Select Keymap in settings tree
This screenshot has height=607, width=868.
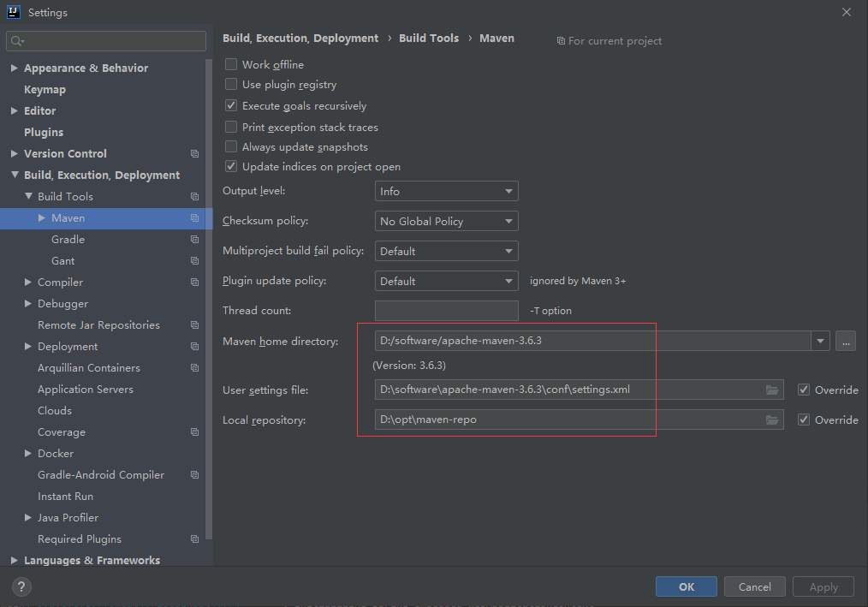(45, 89)
